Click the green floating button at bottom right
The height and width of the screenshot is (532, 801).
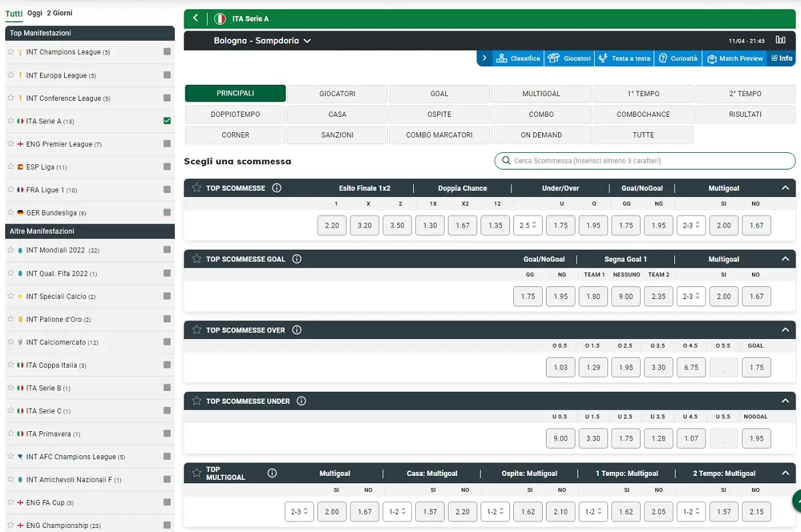(x=797, y=501)
